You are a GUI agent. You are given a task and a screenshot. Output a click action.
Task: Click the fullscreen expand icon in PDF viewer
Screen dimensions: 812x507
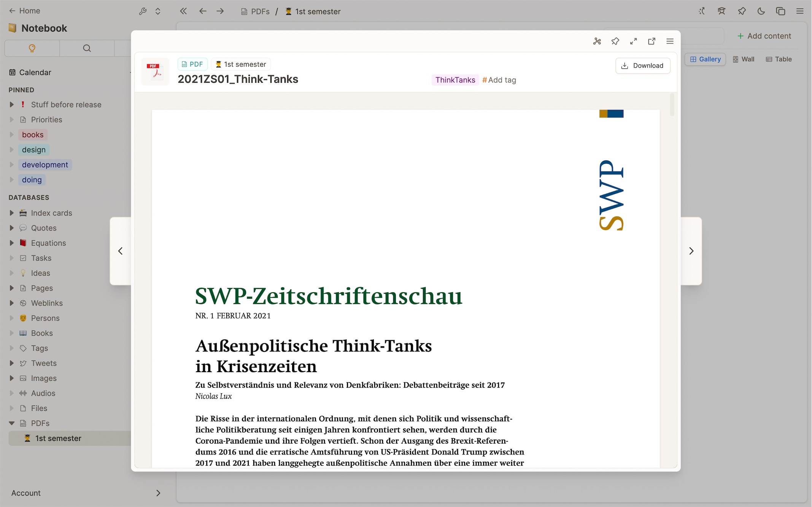[633, 41]
